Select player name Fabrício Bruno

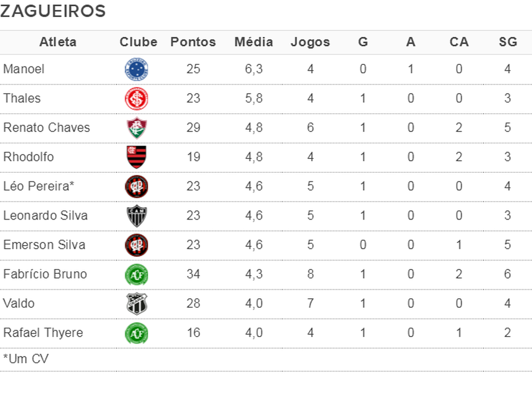pyautogui.click(x=45, y=274)
